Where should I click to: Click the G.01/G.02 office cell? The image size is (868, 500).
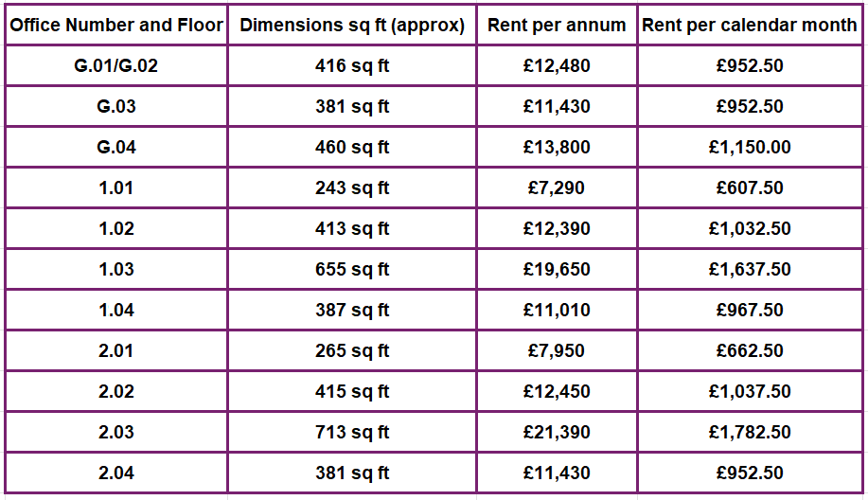(x=116, y=66)
